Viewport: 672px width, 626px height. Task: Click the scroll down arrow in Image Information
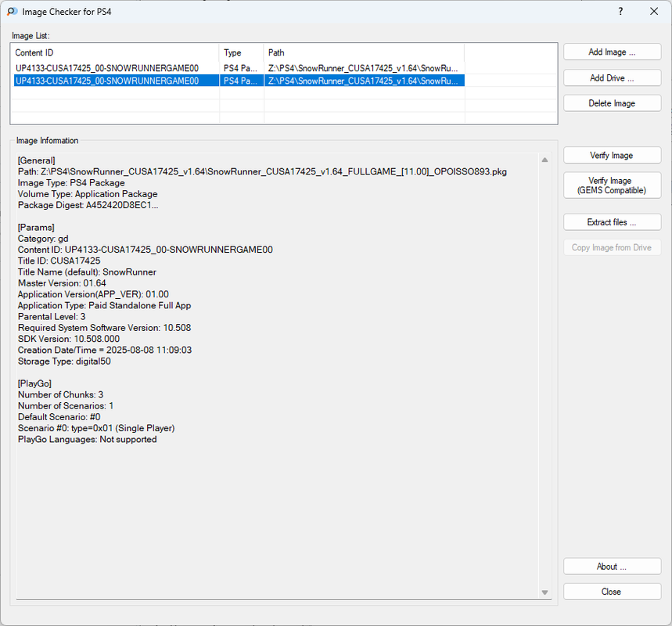pyautogui.click(x=544, y=592)
